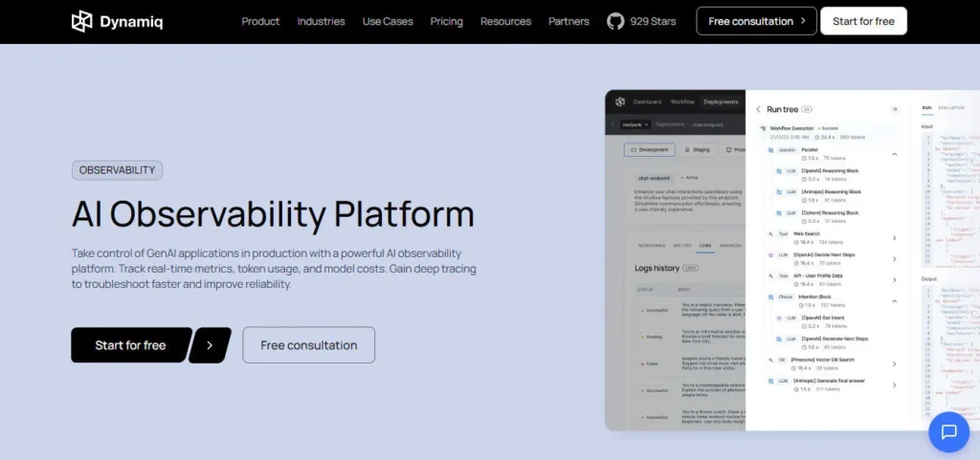Click the chat-endpoint label chip
The height and width of the screenshot is (460, 980).
click(x=654, y=178)
